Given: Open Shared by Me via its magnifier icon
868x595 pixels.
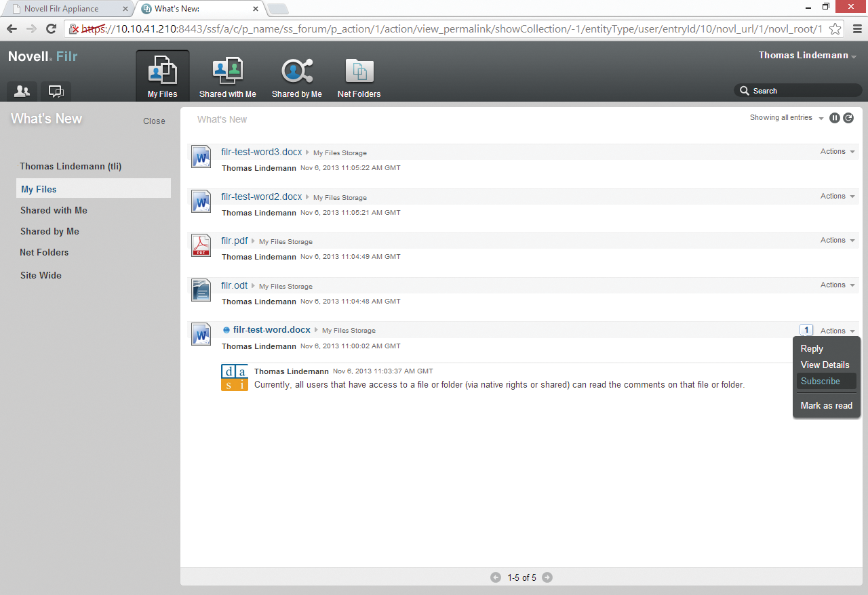Looking at the screenshot, I should point(296,70).
